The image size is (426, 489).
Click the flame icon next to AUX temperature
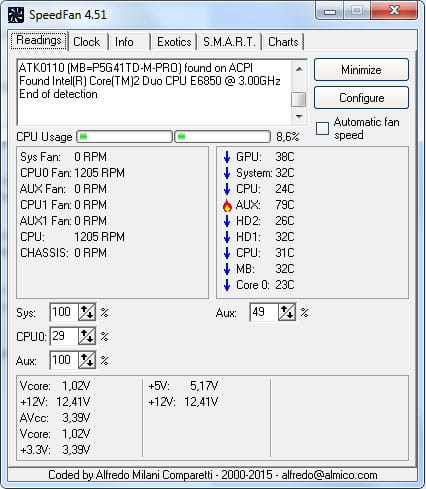[x=227, y=205]
